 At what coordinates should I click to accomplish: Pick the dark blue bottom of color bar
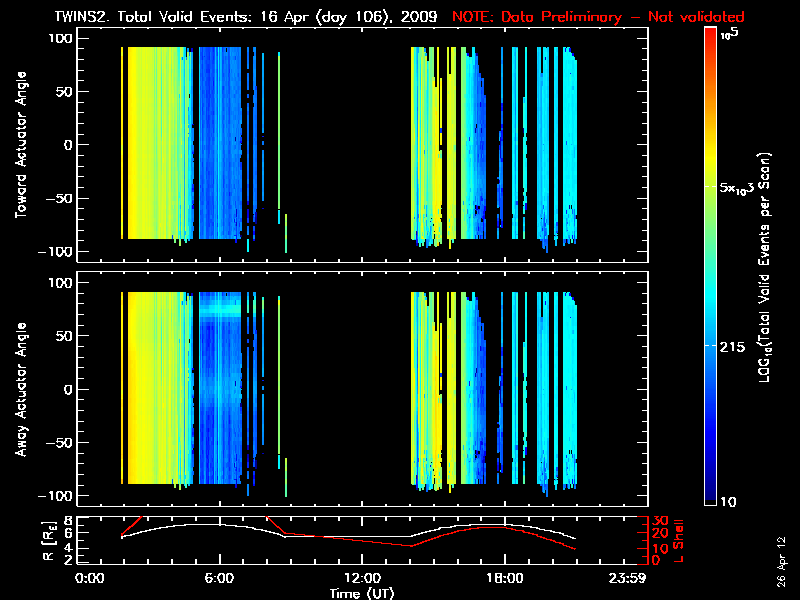click(710, 500)
